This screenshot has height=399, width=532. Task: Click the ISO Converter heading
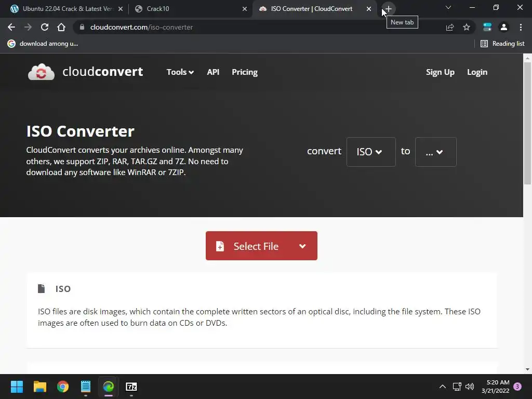(x=81, y=131)
